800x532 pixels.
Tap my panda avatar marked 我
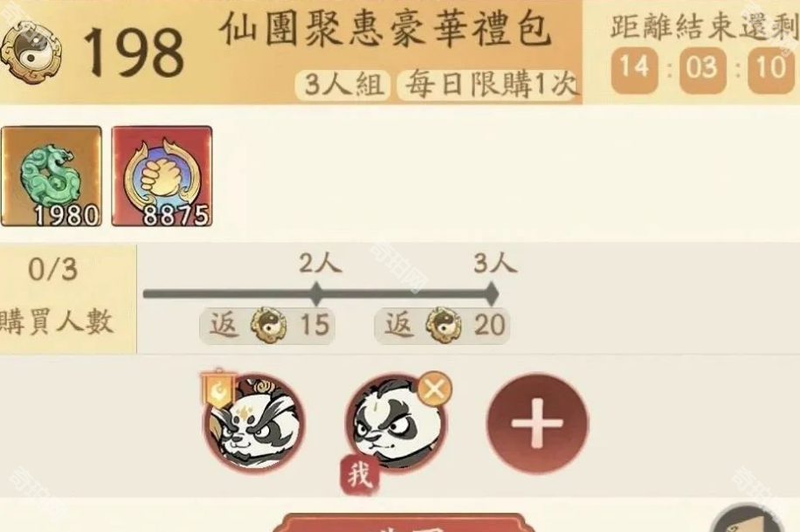(x=394, y=423)
